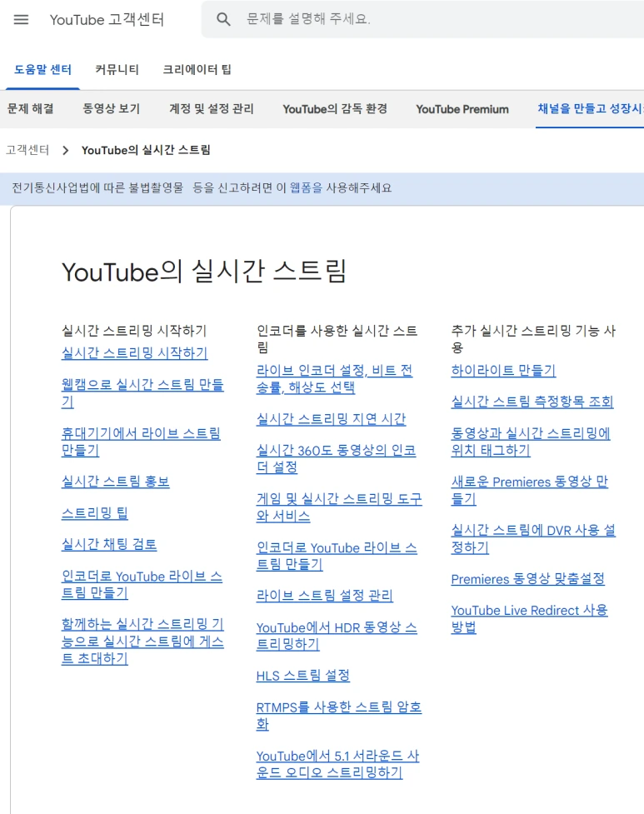Open RTMPS를 사용한 스트림 암호화 link
The width and height of the screenshot is (644, 814).
[x=339, y=715]
